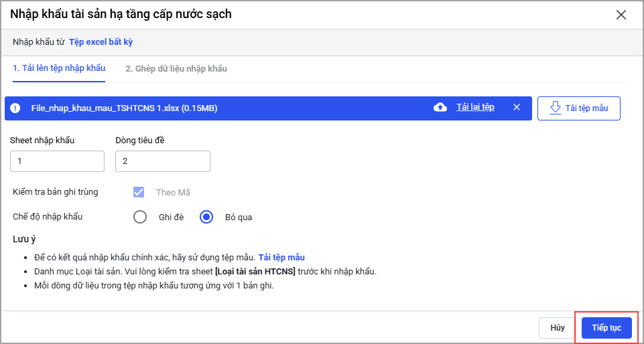644x344 pixels.
Task: Toggle the Theo Mã duplicate check checkbox
Action: pos(139,192)
